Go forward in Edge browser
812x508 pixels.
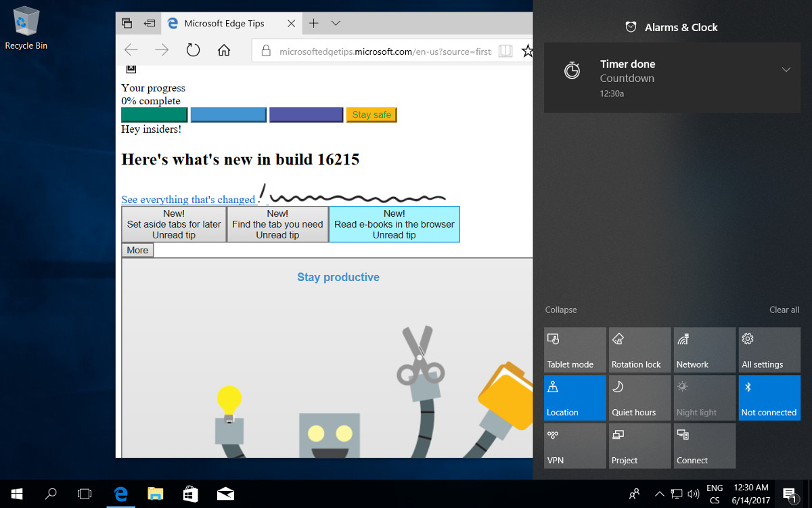point(162,50)
